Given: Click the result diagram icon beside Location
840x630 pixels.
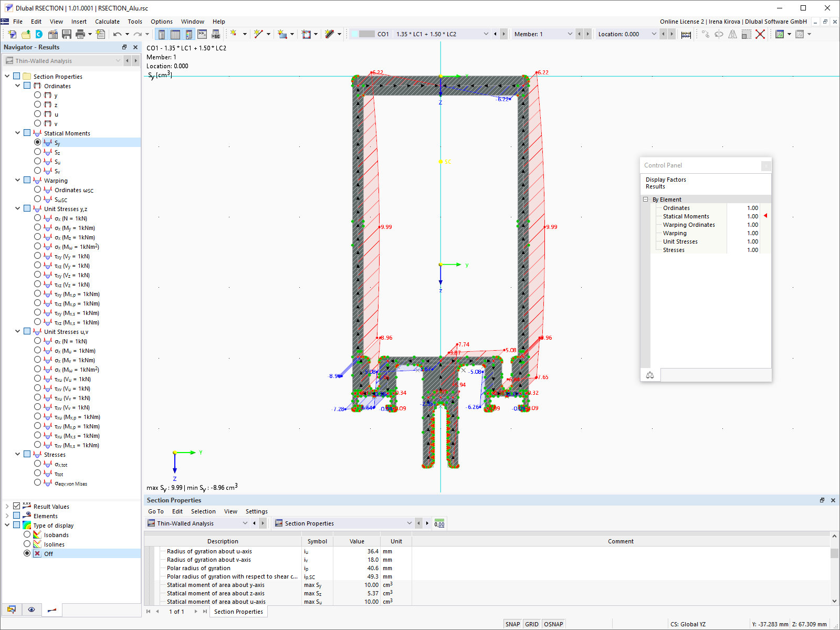Looking at the screenshot, I should [686, 34].
